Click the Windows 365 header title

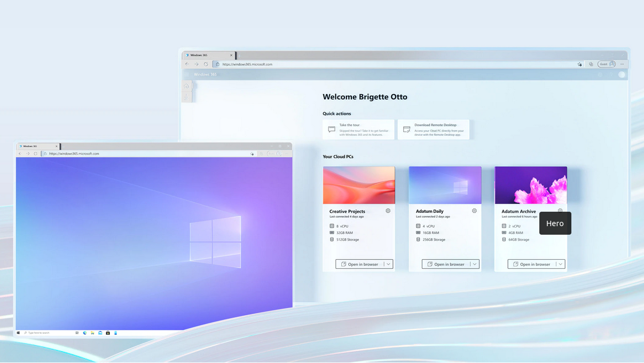[206, 75]
